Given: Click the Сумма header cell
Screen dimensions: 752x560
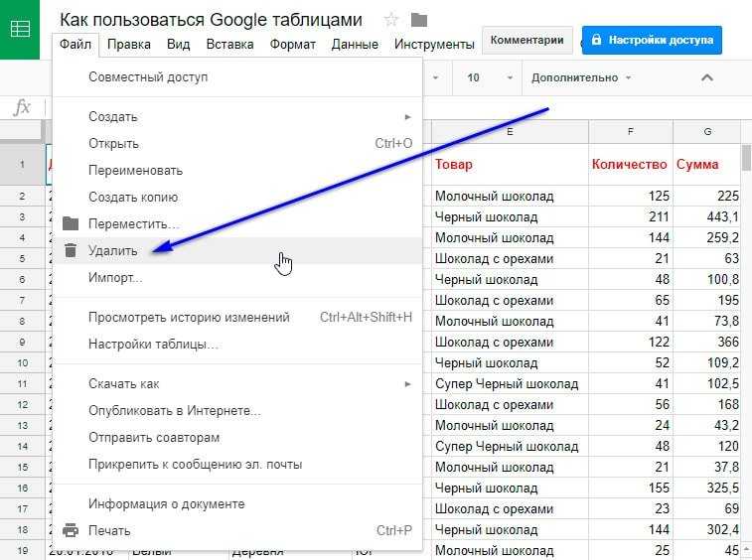Looking at the screenshot, I should tap(707, 164).
